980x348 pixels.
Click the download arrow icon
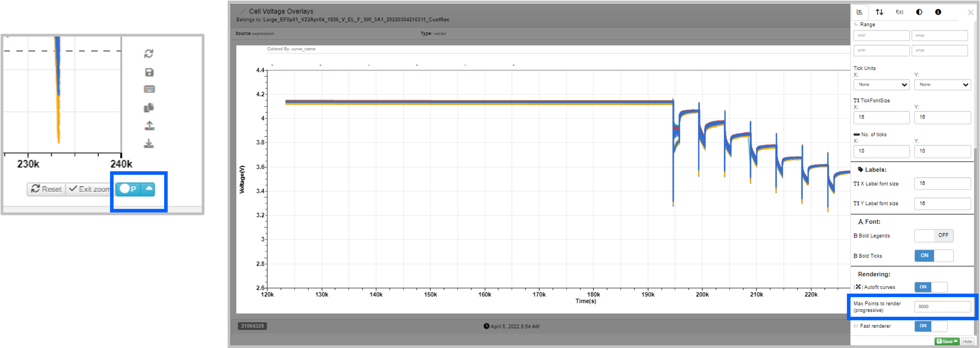149,143
